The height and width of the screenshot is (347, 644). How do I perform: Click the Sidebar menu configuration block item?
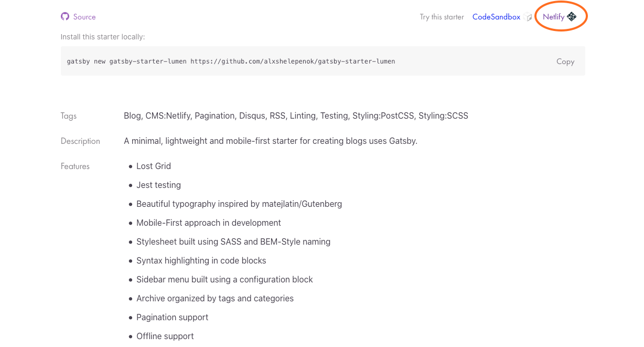pyautogui.click(x=224, y=279)
